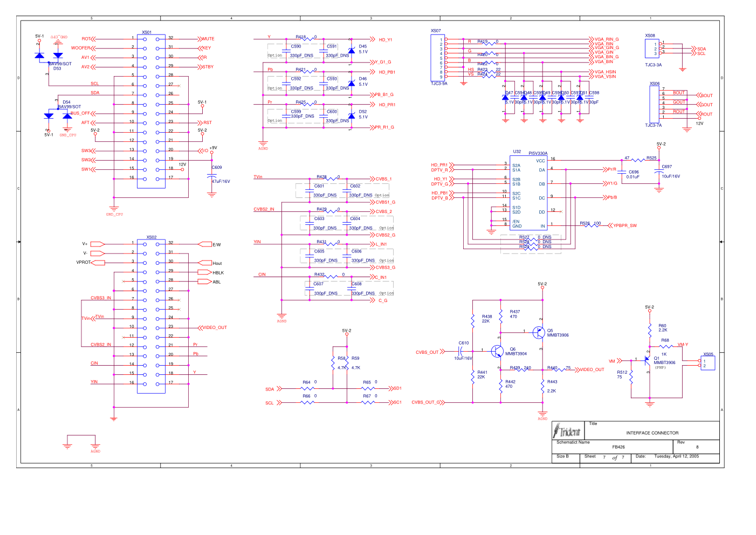The width and height of the screenshot is (756, 535).
Task: Select the BUS_OFF net label
Action: tap(80, 113)
